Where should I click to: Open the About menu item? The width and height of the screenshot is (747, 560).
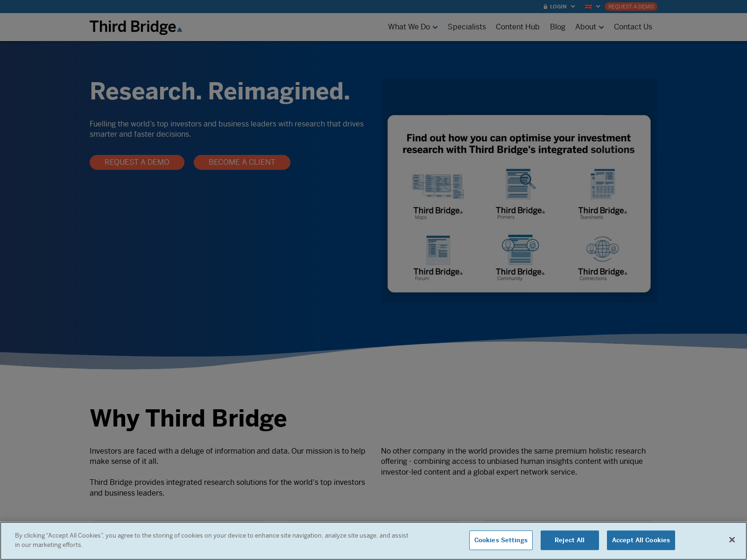click(x=585, y=27)
